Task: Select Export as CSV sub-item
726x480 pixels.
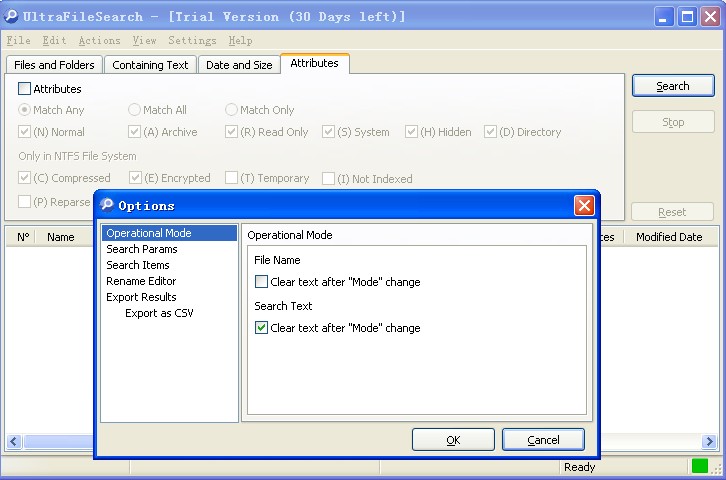Action: [x=159, y=313]
